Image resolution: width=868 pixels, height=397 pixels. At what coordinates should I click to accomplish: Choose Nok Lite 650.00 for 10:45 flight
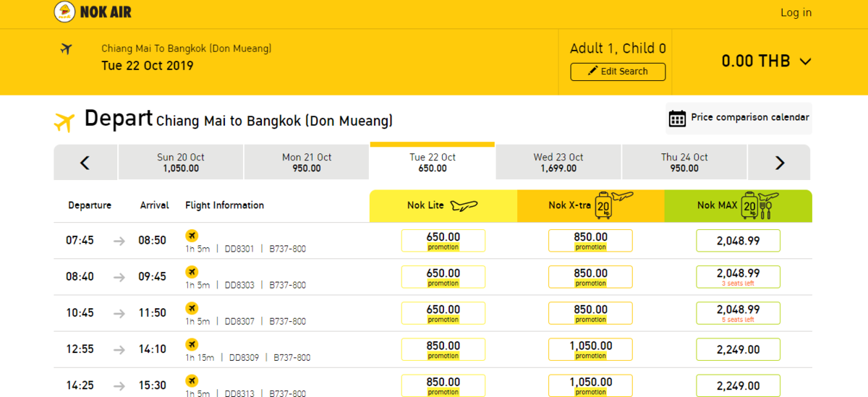(x=443, y=313)
